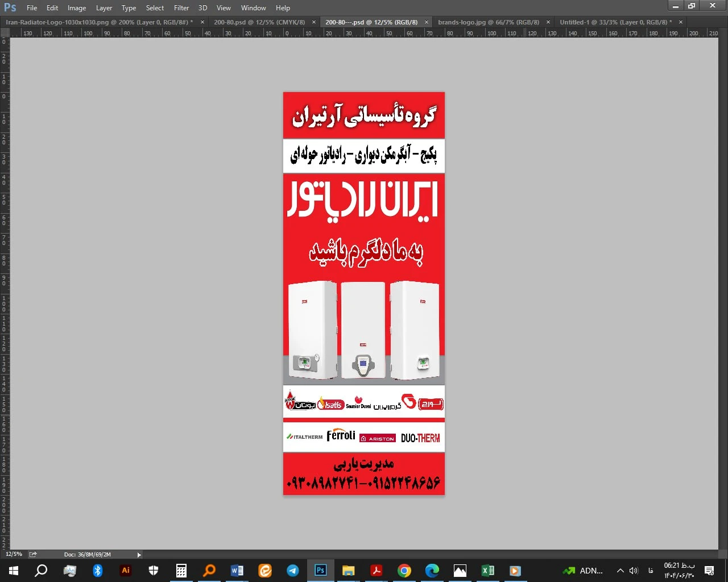Image resolution: width=728 pixels, height=582 pixels.
Task: Toggle the system volume speaker icon
Action: pos(634,571)
